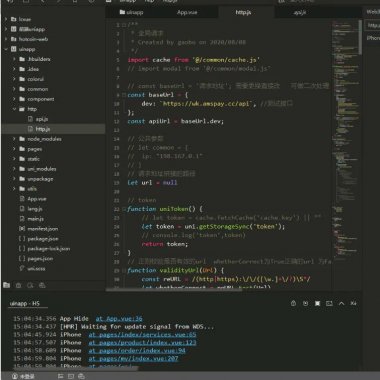
Task: Expand the component folder
Action: point(14,99)
